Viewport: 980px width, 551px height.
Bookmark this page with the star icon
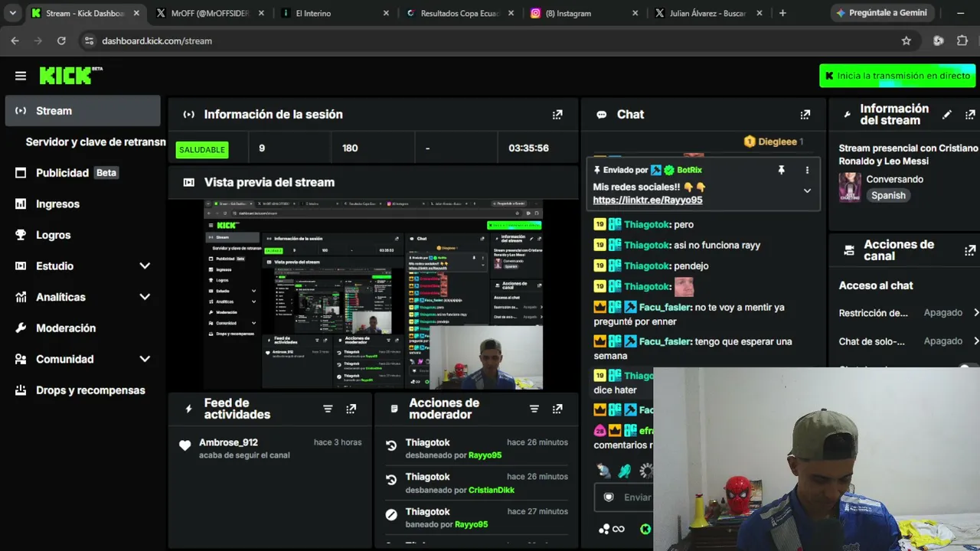pyautogui.click(x=906, y=41)
